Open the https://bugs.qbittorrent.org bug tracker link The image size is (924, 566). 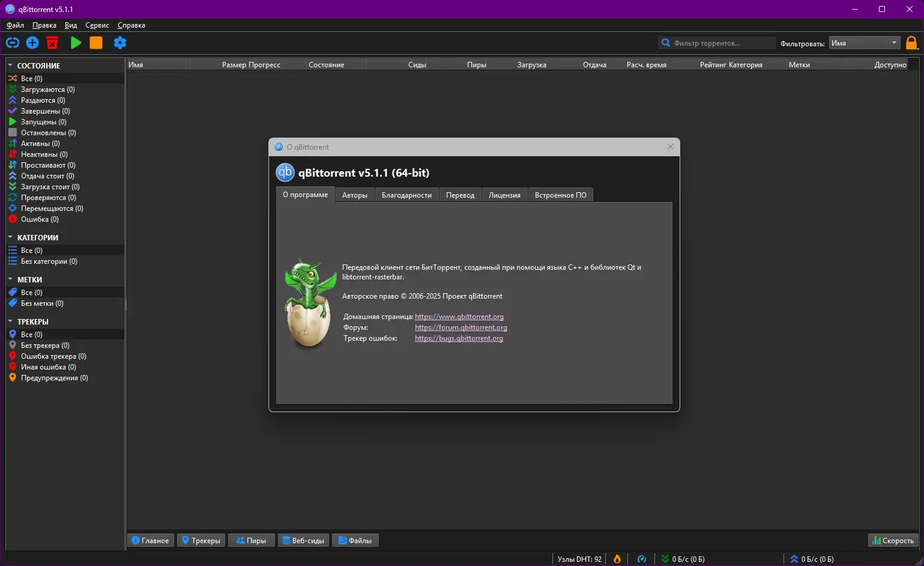(459, 338)
